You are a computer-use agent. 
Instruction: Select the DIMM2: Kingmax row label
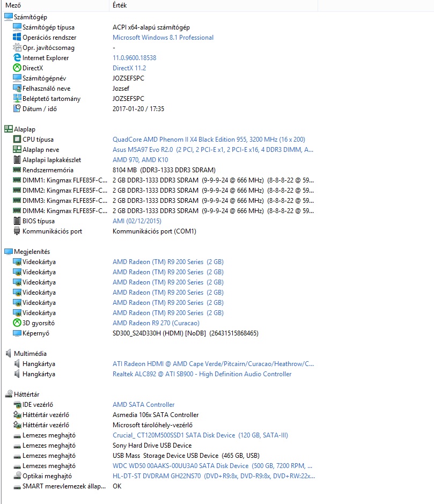(65, 191)
